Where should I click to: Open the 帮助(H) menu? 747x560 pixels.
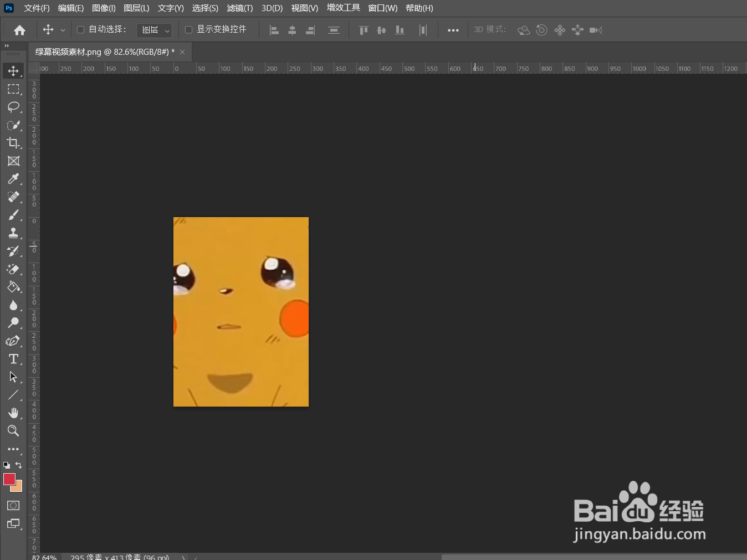[419, 8]
